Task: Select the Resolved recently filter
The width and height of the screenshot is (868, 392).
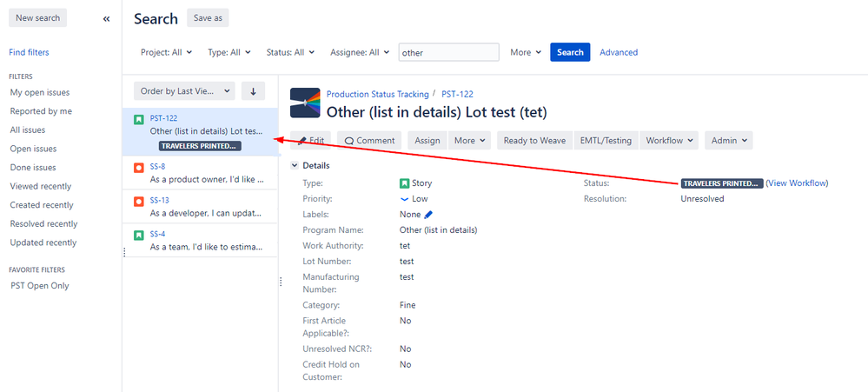Action: (x=43, y=223)
